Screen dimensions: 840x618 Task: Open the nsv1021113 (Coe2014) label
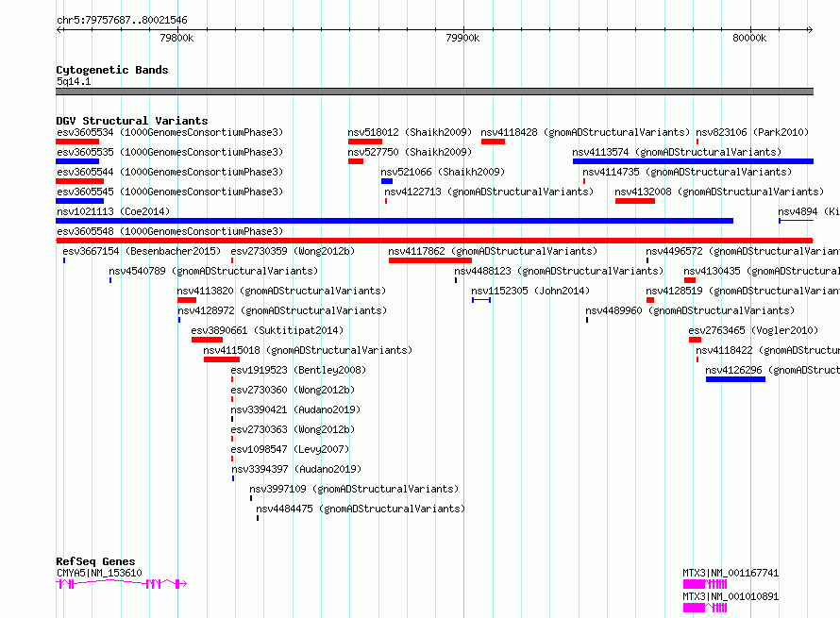(x=113, y=211)
